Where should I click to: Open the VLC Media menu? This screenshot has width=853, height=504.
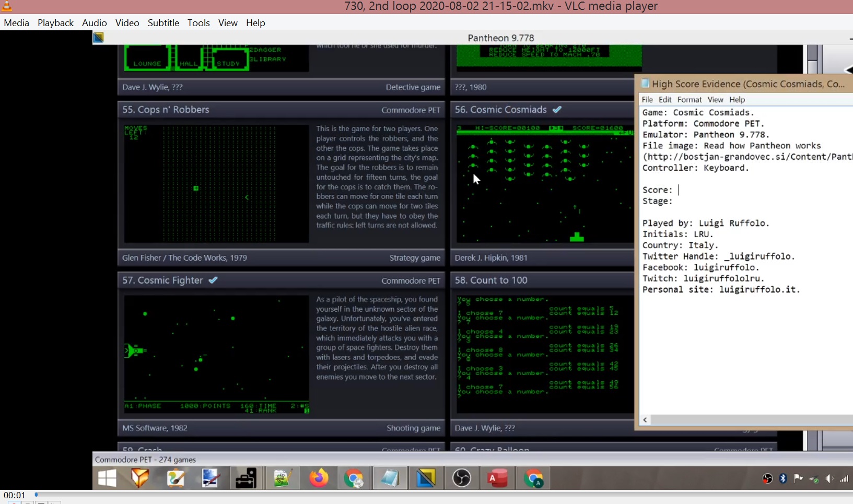(x=16, y=23)
